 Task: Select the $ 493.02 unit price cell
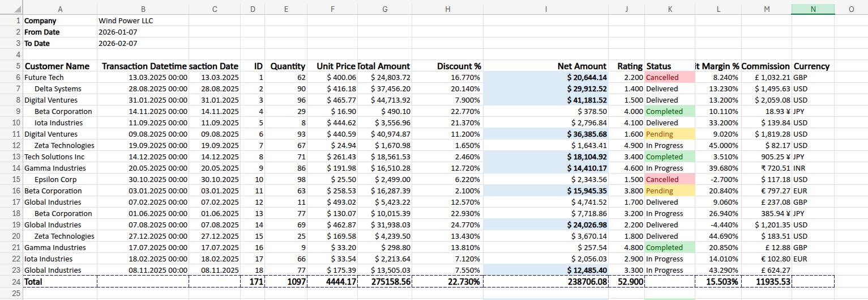tap(341, 202)
